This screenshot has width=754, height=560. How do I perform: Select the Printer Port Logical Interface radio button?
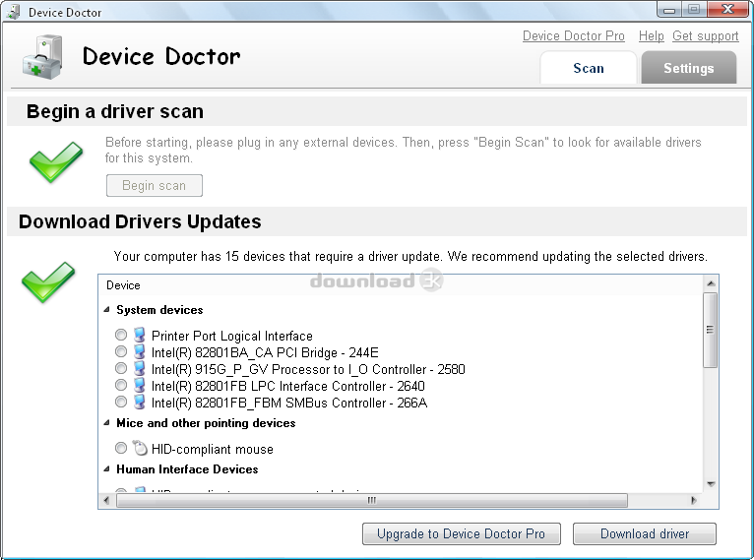tap(121, 335)
